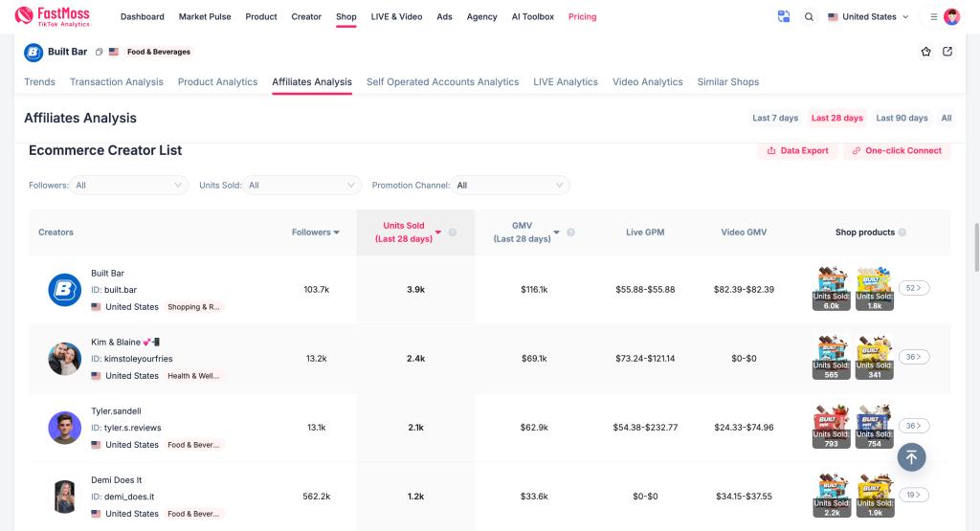Expand Kim & Blaine's 36 products list
Viewport: 980px width, 531px height.
point(914,357)
